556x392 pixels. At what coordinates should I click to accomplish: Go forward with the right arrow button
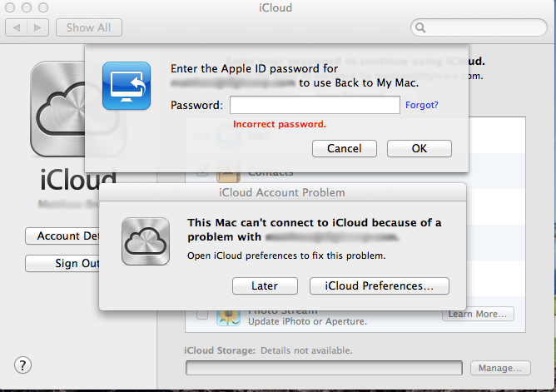37,27
